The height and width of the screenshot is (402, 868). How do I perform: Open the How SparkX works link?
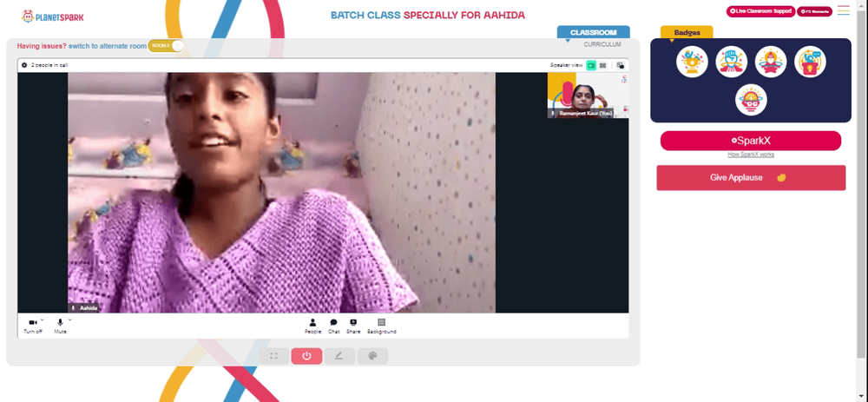click(x=751, y=155)
